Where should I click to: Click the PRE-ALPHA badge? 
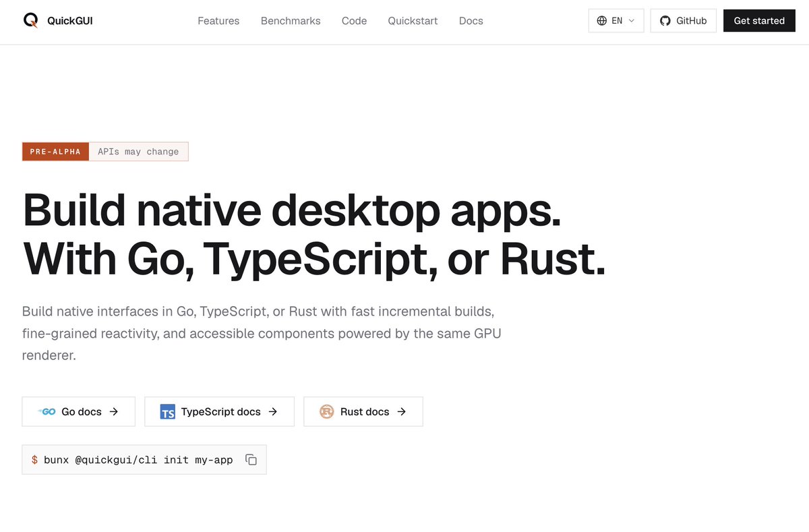(55, 152)
